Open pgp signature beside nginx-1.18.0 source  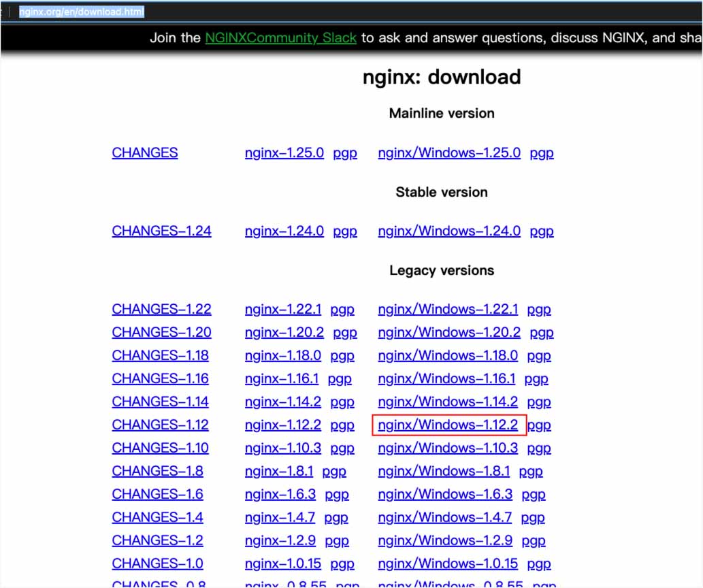(x=342, y=357)
